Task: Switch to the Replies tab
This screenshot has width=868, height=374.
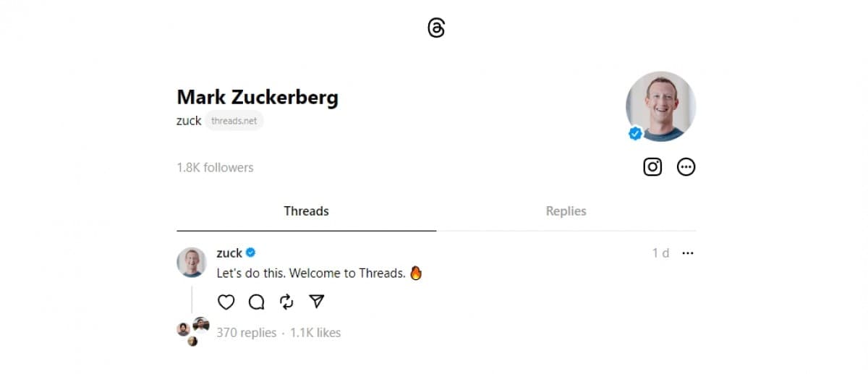Action: point(566,211)
